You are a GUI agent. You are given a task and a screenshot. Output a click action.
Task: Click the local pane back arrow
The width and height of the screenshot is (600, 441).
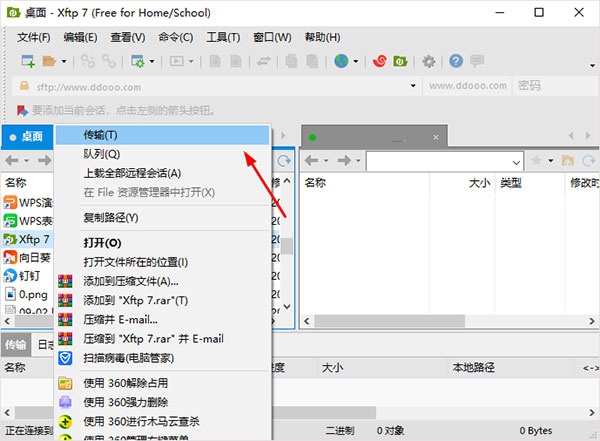pyautogui.click(x=12, y=160)
